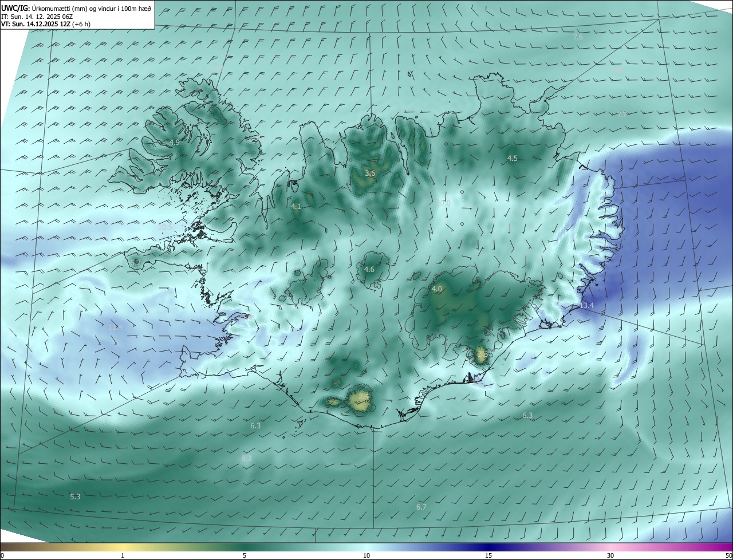Click the 15 tick on the color scale
This screenshot has width=733, height=560.
(x=488, y=555)
